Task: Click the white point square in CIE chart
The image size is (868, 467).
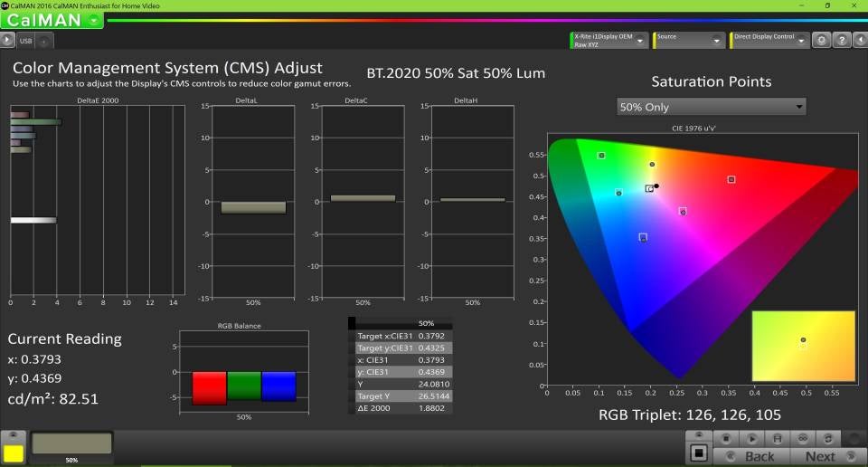Action: [649, 189]
